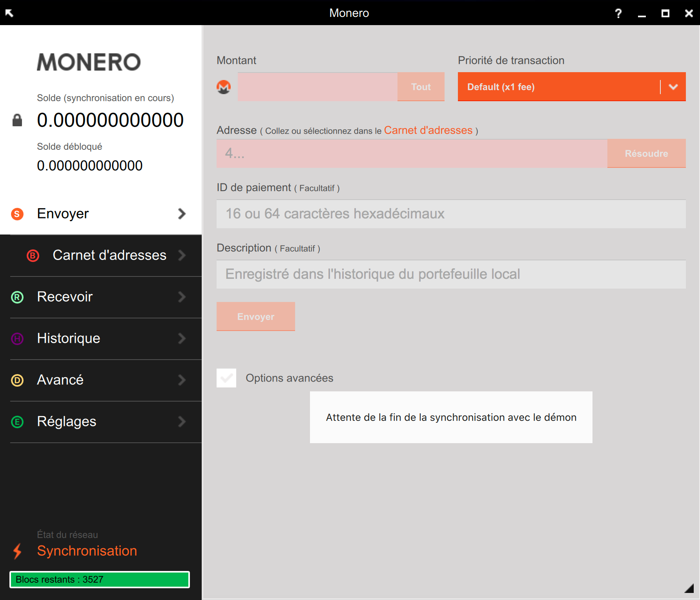The width and height of the screenshot is (700, 600).
Task: Maximize the Monero window
Action: pyautogui.click(x=665, y=14)
